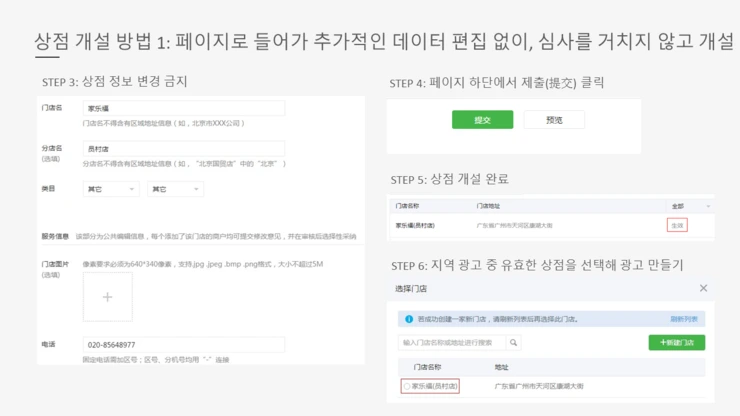The height and width of the screenshot is (416, 740).
Task: Click the 刷新列表 refresh link
Action: [684, 319]
